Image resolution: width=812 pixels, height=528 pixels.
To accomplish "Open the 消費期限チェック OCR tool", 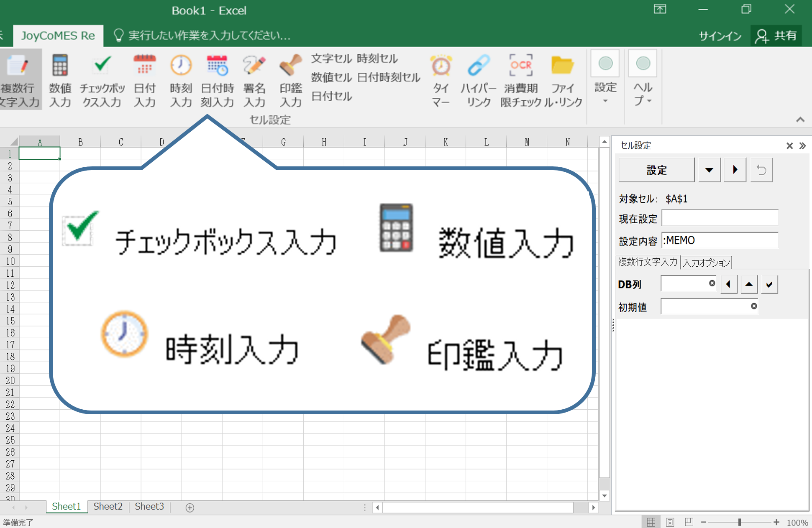I will tap(521, 66).
